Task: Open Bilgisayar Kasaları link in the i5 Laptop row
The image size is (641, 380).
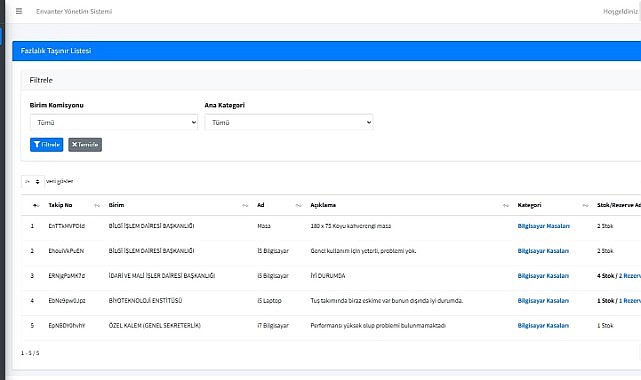Action: (x=543, y=301)
